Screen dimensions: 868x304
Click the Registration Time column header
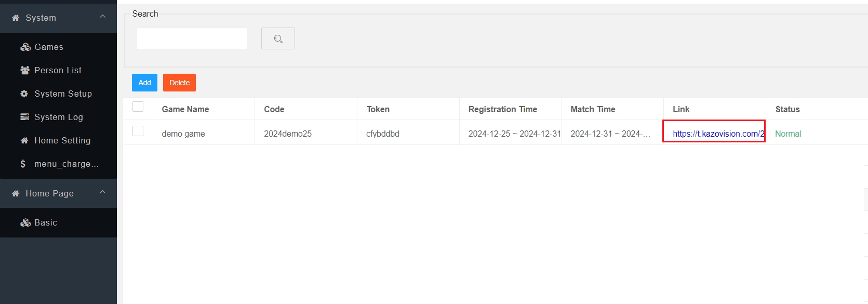(502, 109)
